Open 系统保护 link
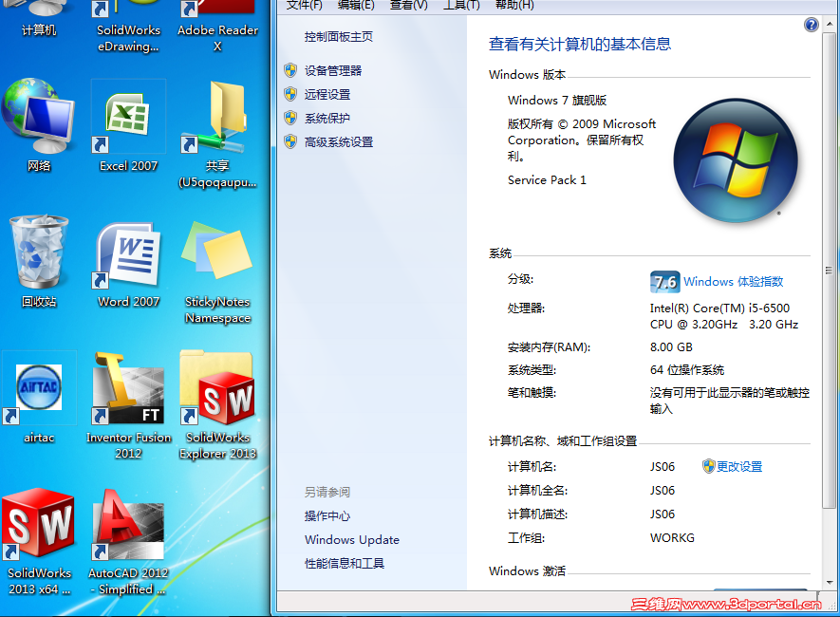840x617 pixels. click(327, 118)
